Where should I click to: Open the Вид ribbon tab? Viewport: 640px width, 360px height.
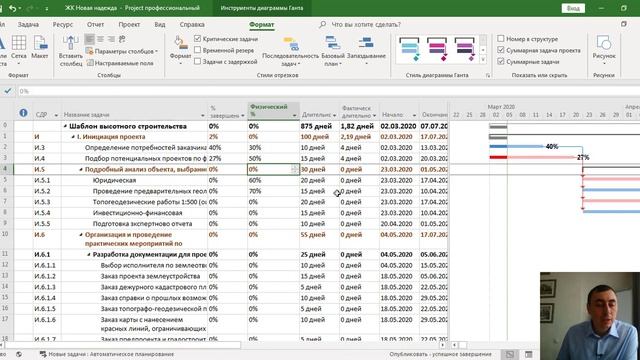[x=160, y=24]
